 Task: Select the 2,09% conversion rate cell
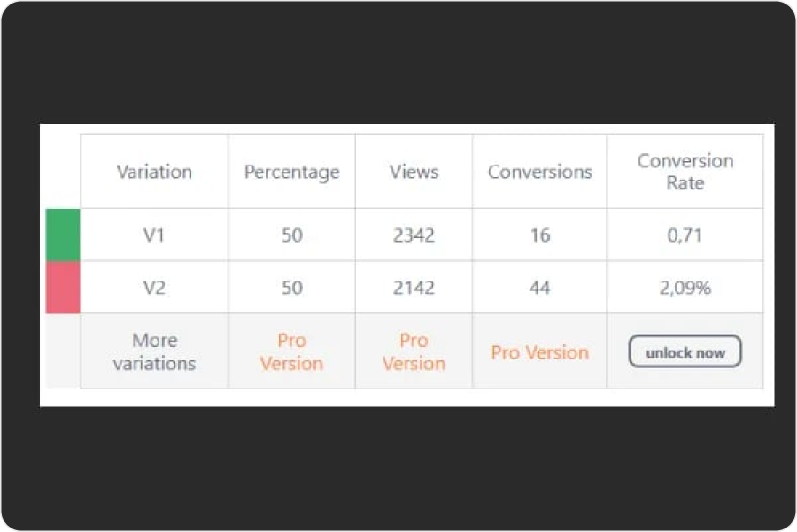(685, 286)
